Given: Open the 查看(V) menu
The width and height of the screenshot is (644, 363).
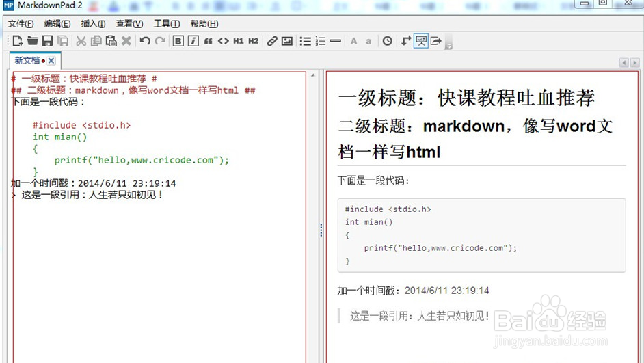Looking at the screenshot, I should pos(129,24).
